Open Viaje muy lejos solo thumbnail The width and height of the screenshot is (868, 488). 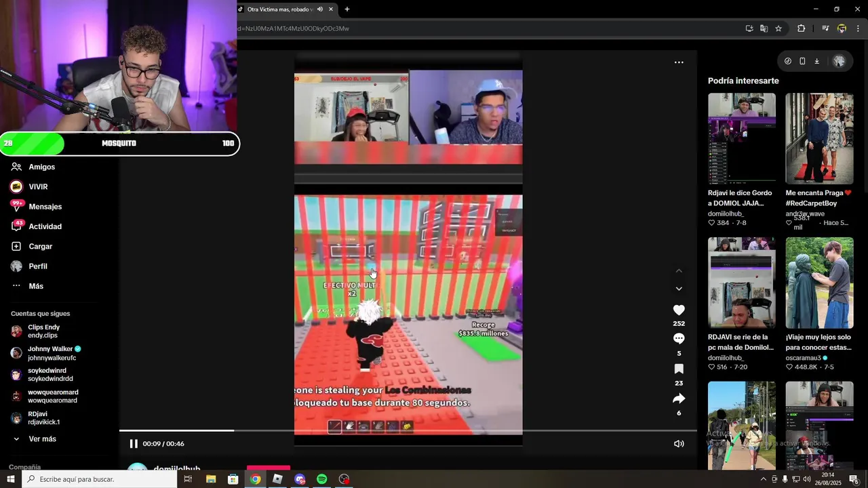[819, 283]
